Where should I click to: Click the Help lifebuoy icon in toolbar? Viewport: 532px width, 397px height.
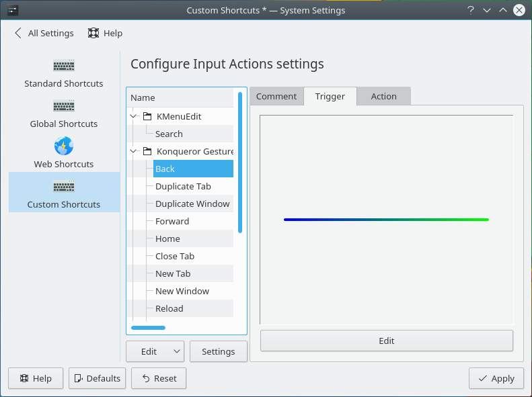click(93, 33)
